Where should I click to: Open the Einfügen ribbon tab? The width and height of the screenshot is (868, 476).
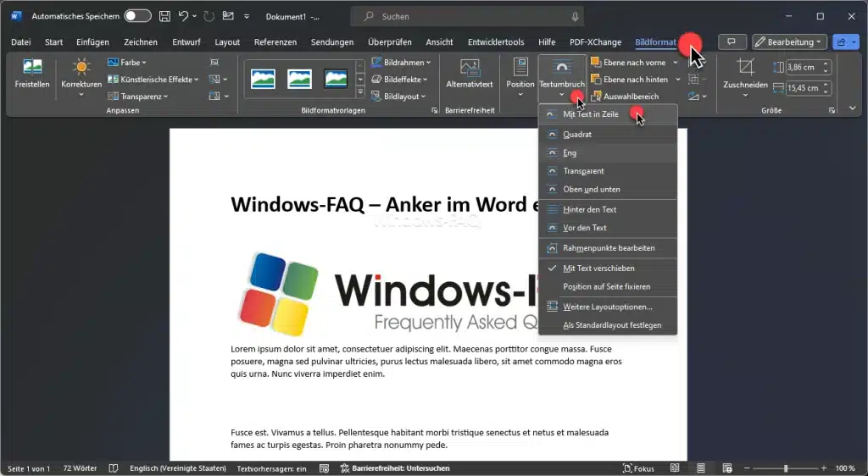click(x=92, y=42)
